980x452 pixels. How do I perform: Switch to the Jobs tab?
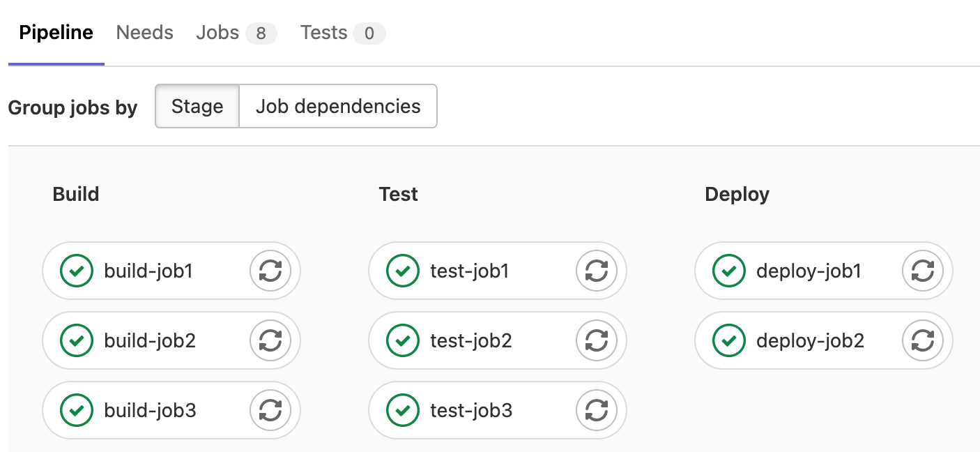pos(218,32)
